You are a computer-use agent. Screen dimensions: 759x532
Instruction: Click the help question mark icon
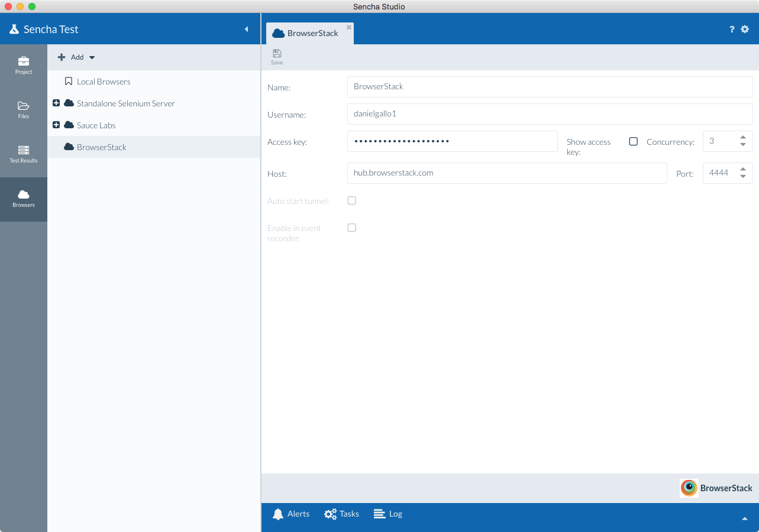point(731,28)
